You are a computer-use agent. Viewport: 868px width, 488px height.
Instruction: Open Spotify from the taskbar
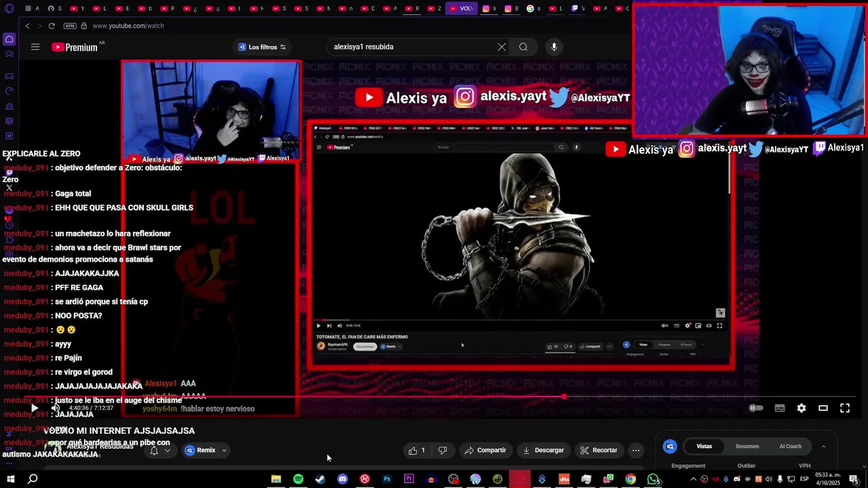pos(298,479)
